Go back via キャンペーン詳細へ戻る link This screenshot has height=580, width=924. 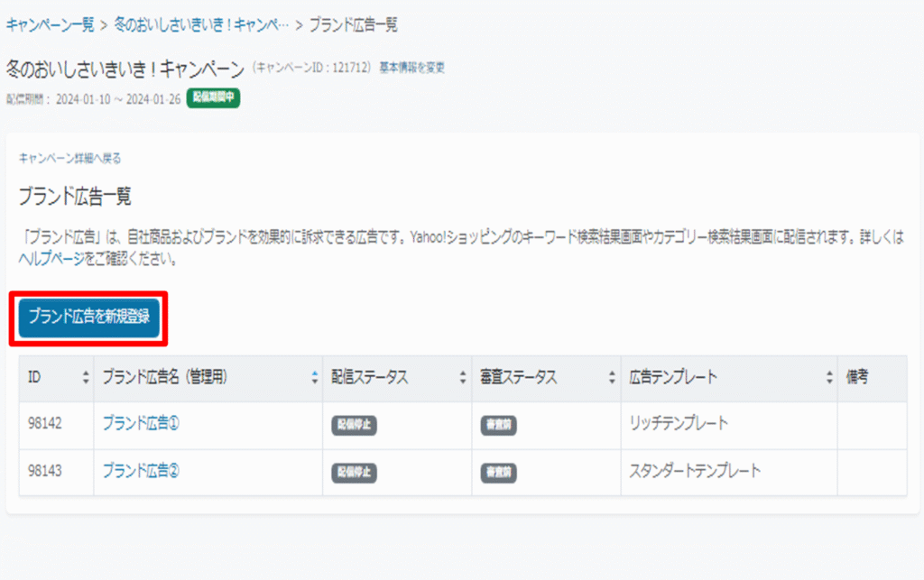pyautogui.click(x=69, y=158)
